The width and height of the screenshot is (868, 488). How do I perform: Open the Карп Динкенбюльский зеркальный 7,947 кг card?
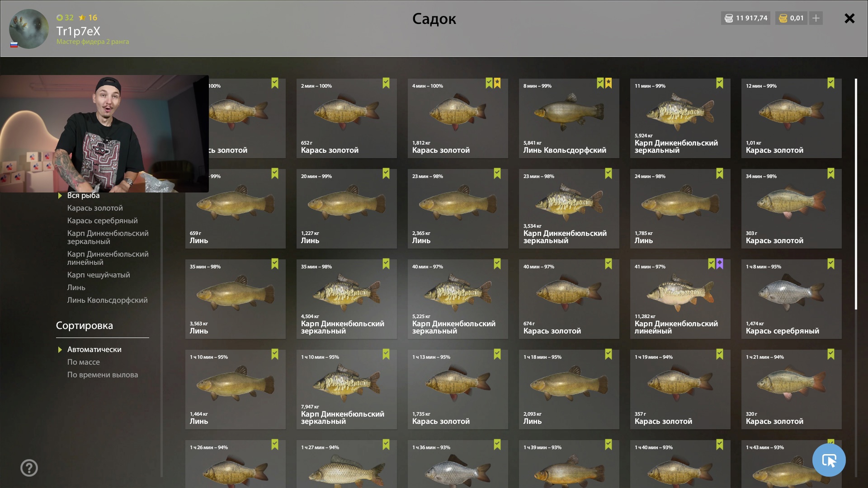(x=347, y=389)
